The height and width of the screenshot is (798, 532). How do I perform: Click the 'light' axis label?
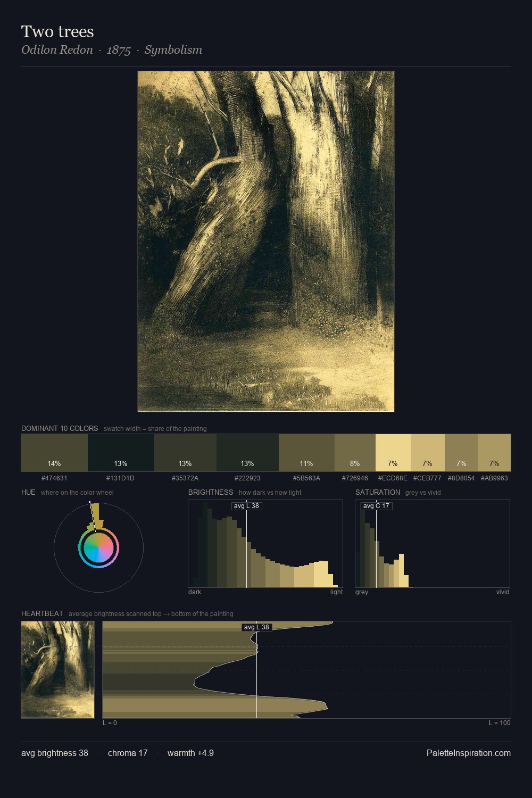pyautogui.click(x=337, y=592)
